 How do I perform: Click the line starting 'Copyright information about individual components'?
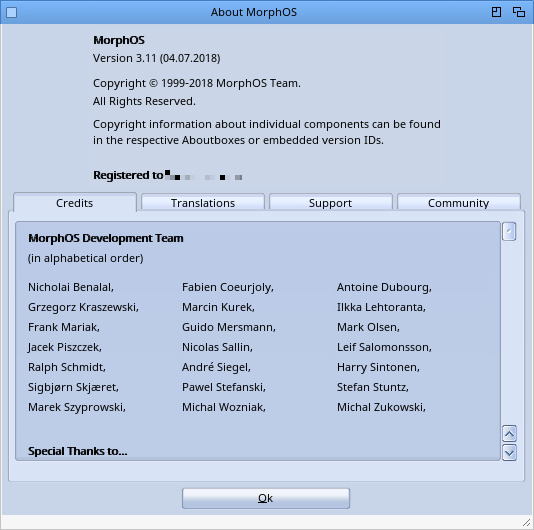pos(267,124)
